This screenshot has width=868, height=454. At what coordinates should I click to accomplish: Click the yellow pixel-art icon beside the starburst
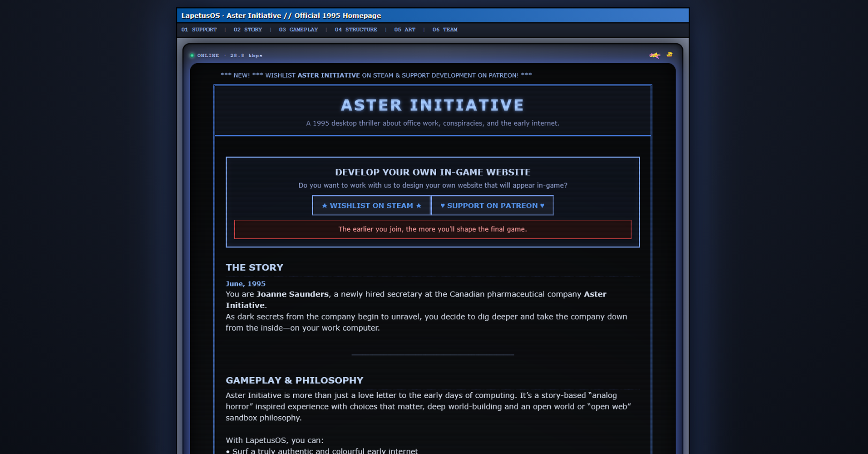pos(669,54)
